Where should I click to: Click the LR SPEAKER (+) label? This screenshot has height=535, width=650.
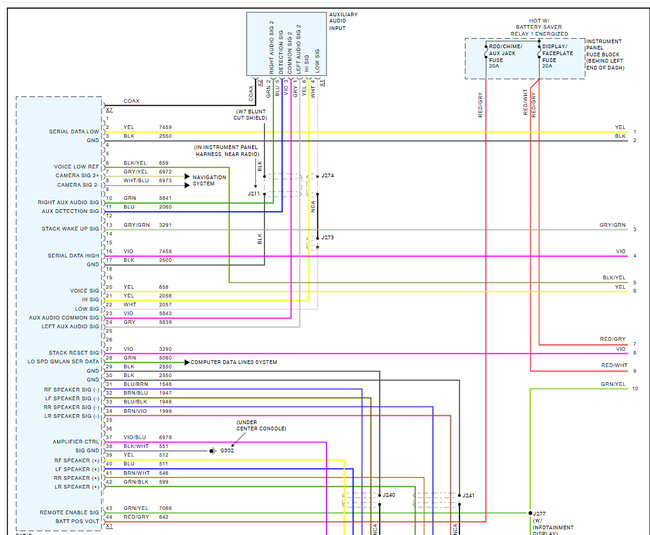(77, 487)
